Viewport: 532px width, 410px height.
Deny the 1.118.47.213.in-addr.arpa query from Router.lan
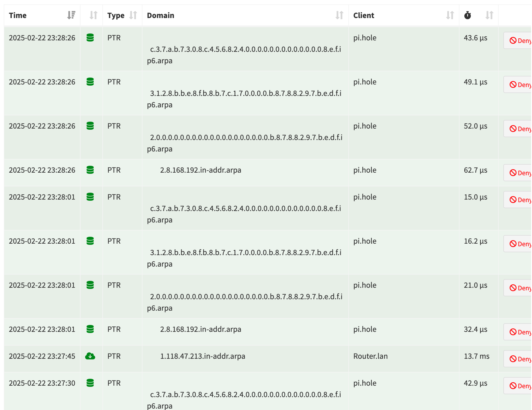pos(518,359)
